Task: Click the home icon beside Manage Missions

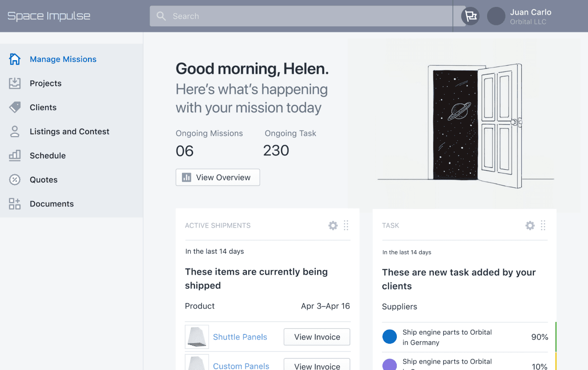Action: coord(15,59)
